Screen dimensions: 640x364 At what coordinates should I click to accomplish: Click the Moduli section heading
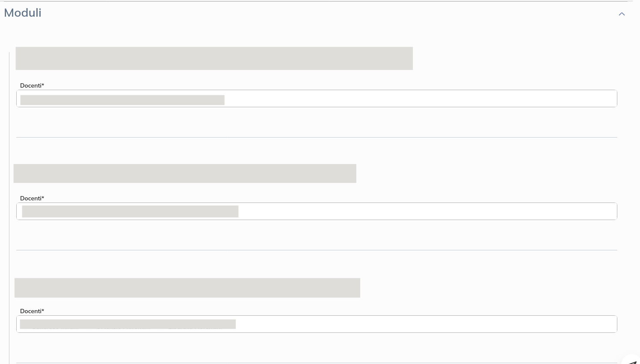point(23,13)
